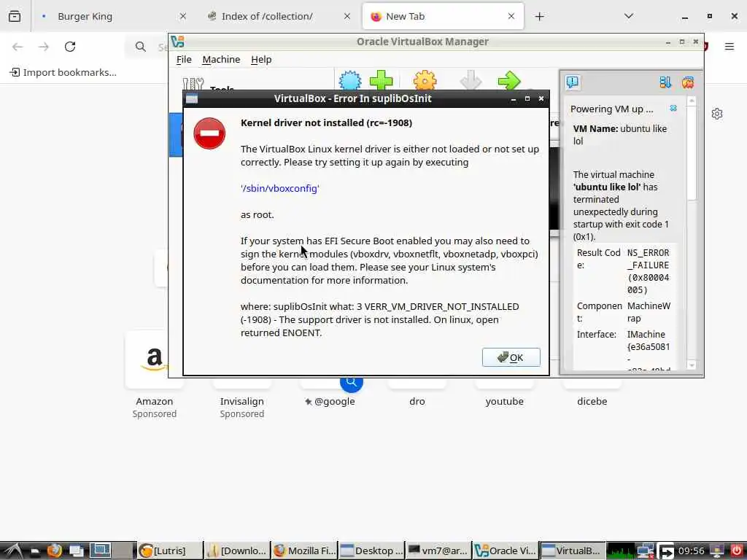Switch to the Oracle Vi... taskbar entry
The image size is (747, 560).
click(x=505, y=551)
